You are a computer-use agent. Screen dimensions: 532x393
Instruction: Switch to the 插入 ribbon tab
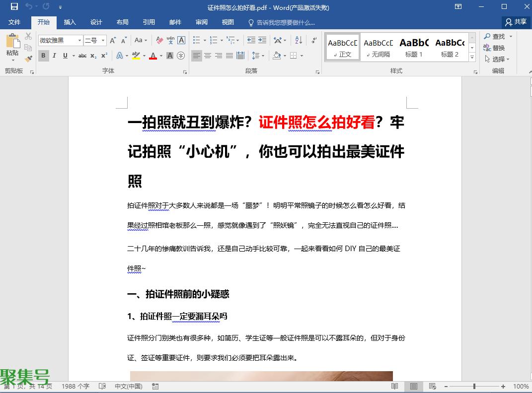[x=70, y=22]
